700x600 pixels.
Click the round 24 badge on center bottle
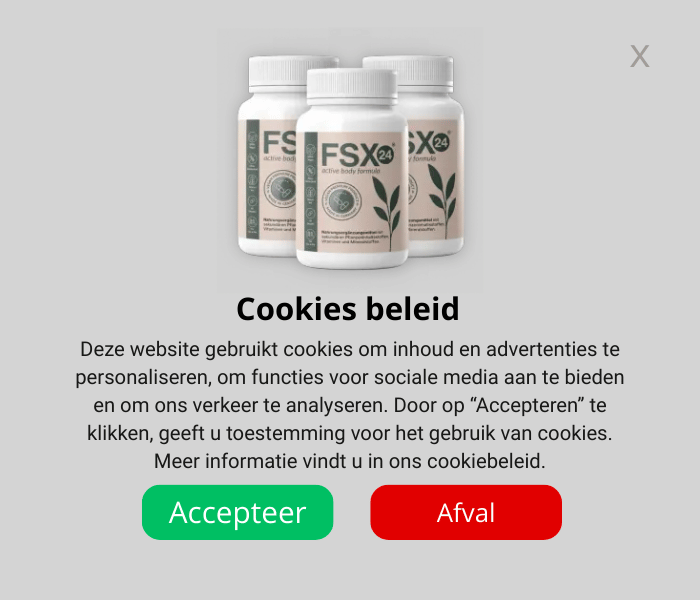(x=385, y=155)
